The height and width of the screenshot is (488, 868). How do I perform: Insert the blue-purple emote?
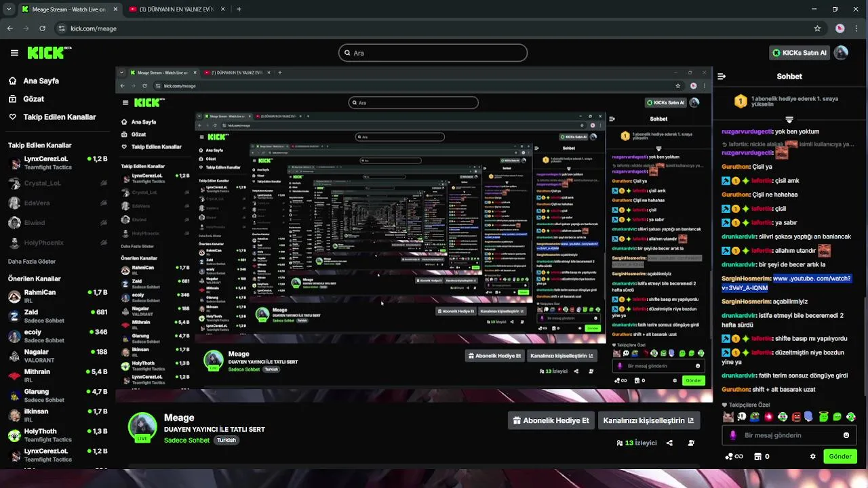pyautogui.click(x=810, y=417)
